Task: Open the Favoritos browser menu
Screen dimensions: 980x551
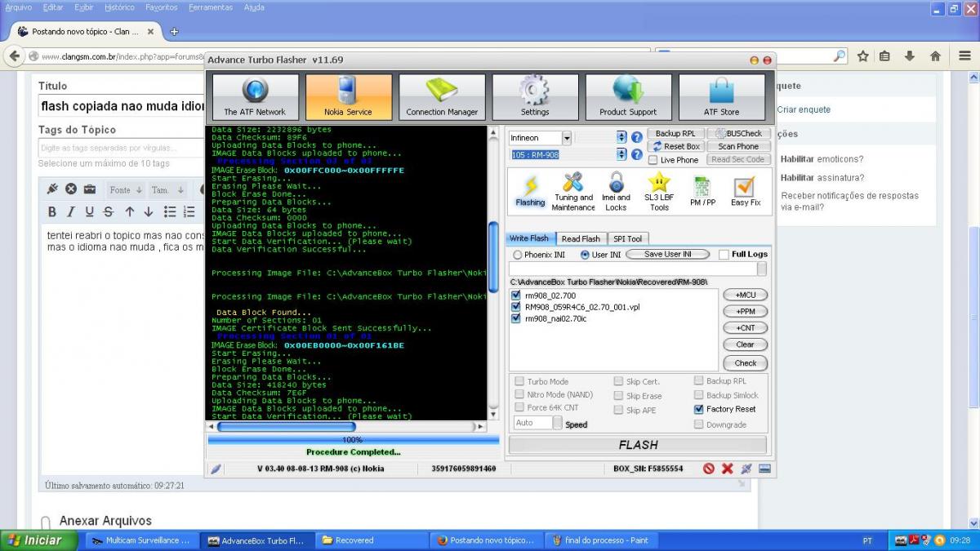Action: click(161, 7)
